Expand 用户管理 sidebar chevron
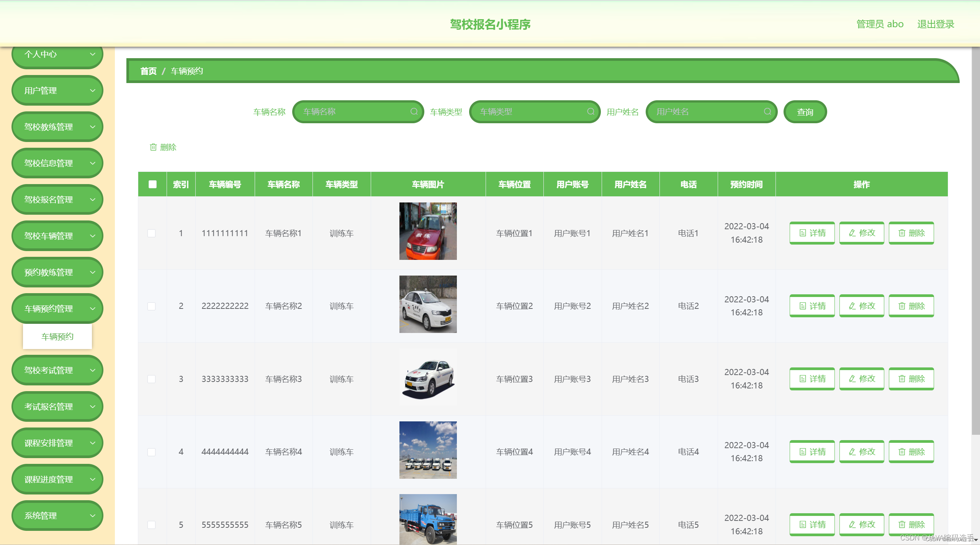The width and height of the screenshot is (980, 545). click(93, 91)
